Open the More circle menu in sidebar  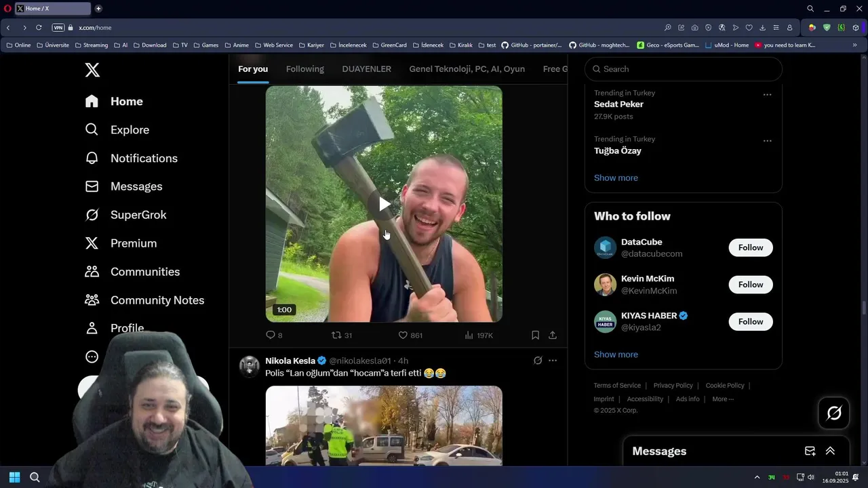tap(92, 357)
